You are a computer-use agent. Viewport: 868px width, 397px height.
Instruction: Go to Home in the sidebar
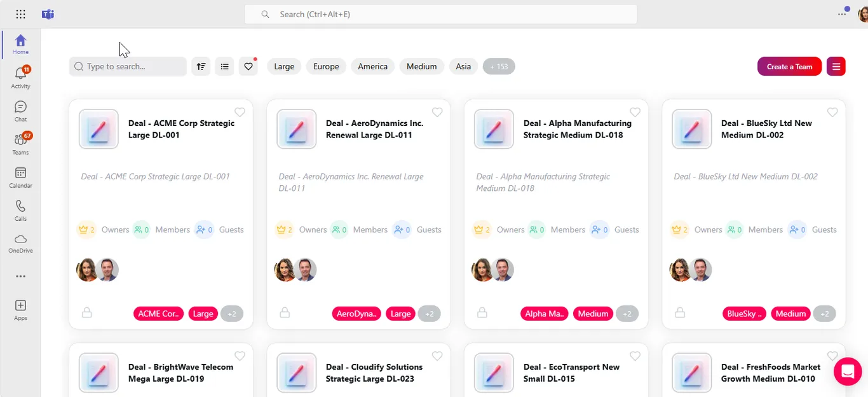[20, 45]
